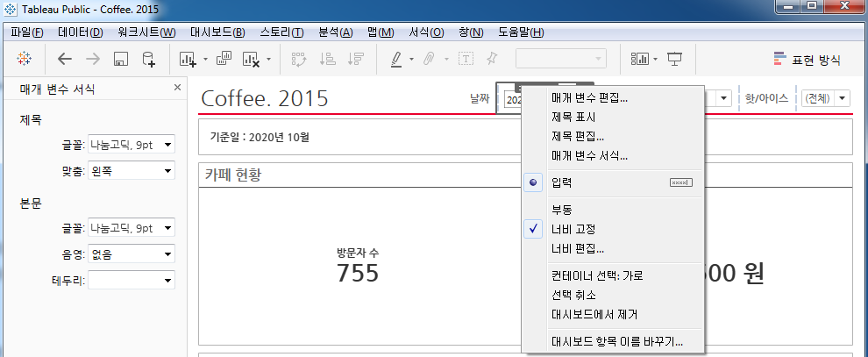Open the 테두리 border dropdown

(132, 282)
